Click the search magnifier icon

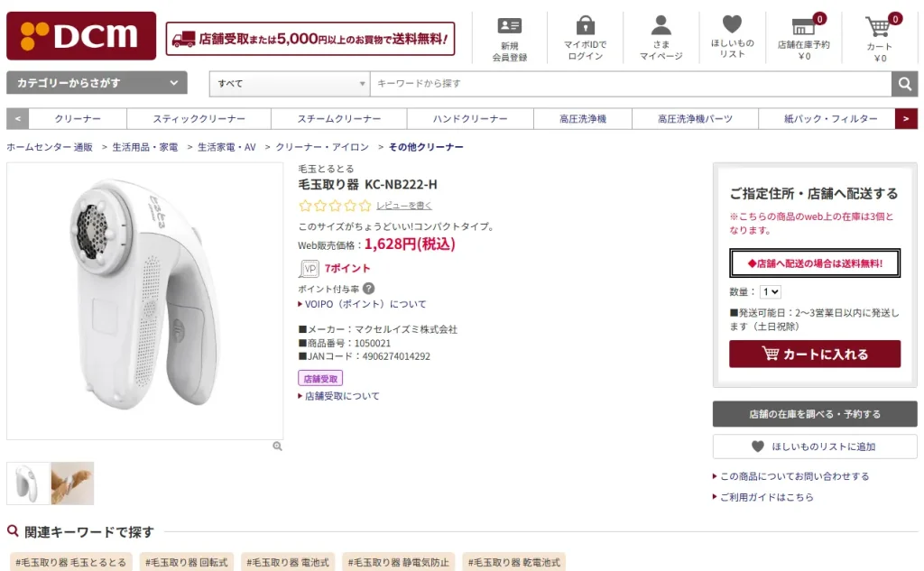click(x=905, y=83)
